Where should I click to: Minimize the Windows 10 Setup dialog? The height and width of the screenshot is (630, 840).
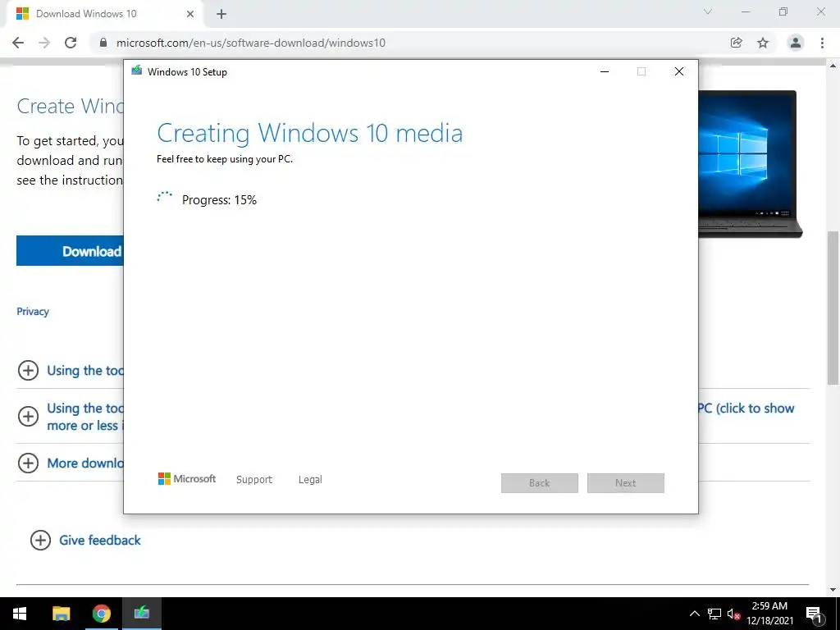(605, 71)
